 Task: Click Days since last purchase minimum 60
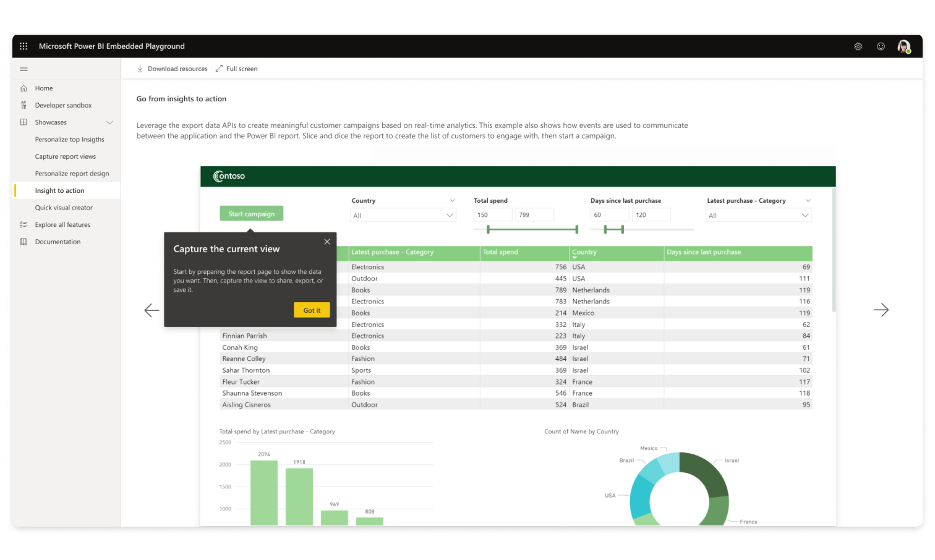pos(610,215)
